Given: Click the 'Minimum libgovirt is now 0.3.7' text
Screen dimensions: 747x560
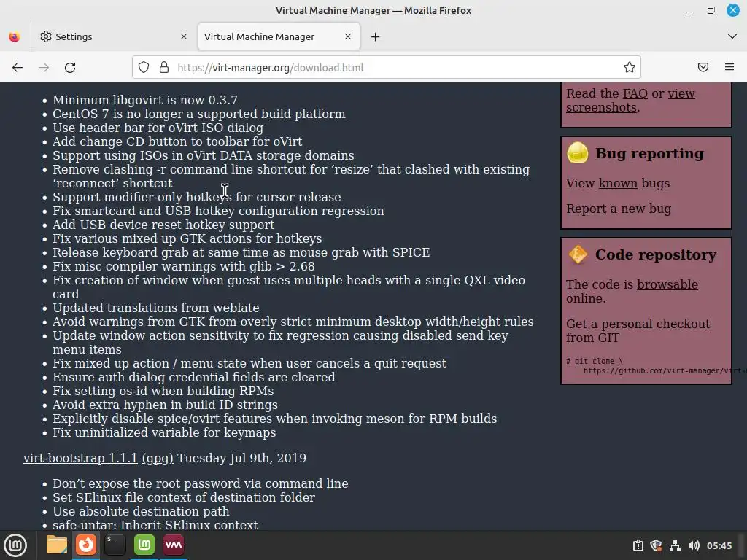Looking at the screenshot, I should [145, 100].
